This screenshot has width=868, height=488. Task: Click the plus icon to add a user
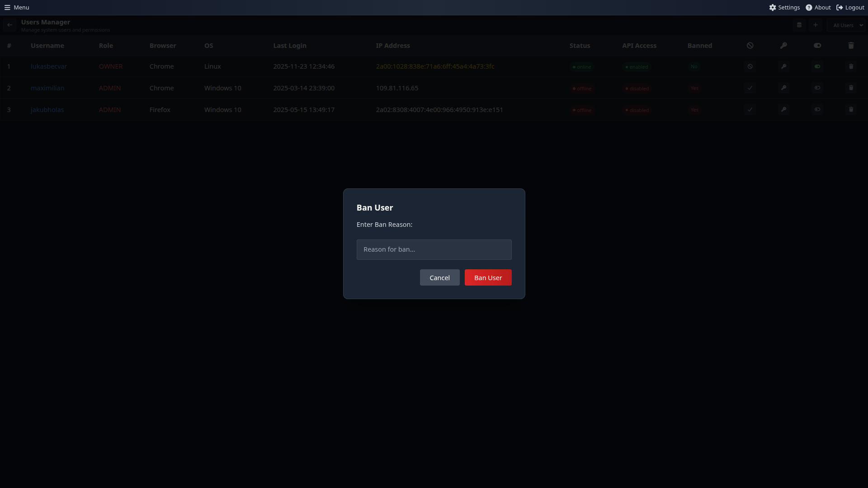point(816,25)
